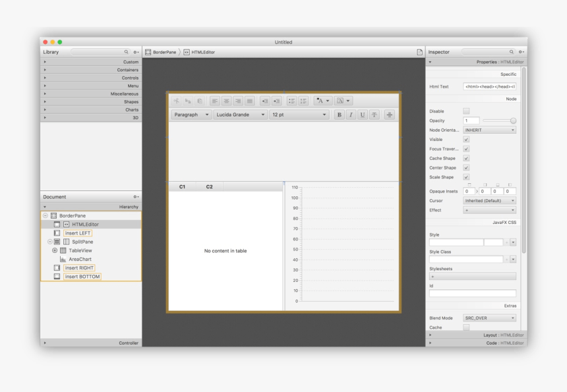Open the Cursor dropdown in the Inspector
The height and width of the screenshot is (392, 567).
(489, 200)
